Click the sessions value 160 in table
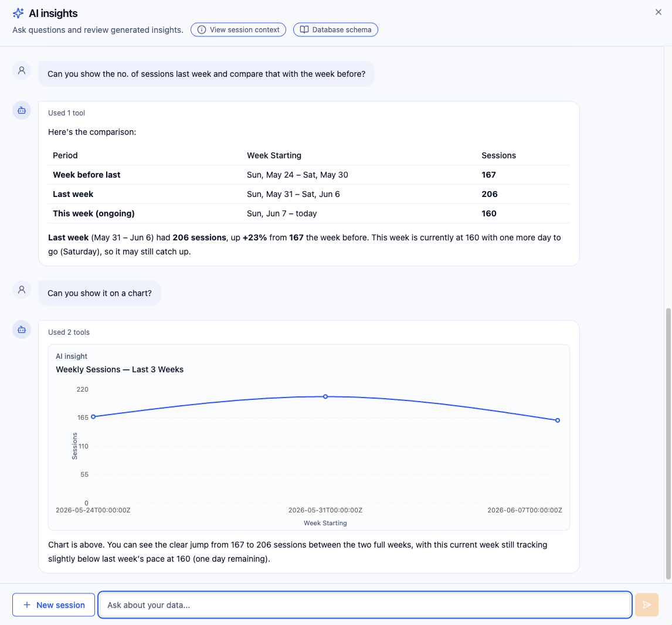The height and width of the screenshot is (625, 672). coord(489,213)
